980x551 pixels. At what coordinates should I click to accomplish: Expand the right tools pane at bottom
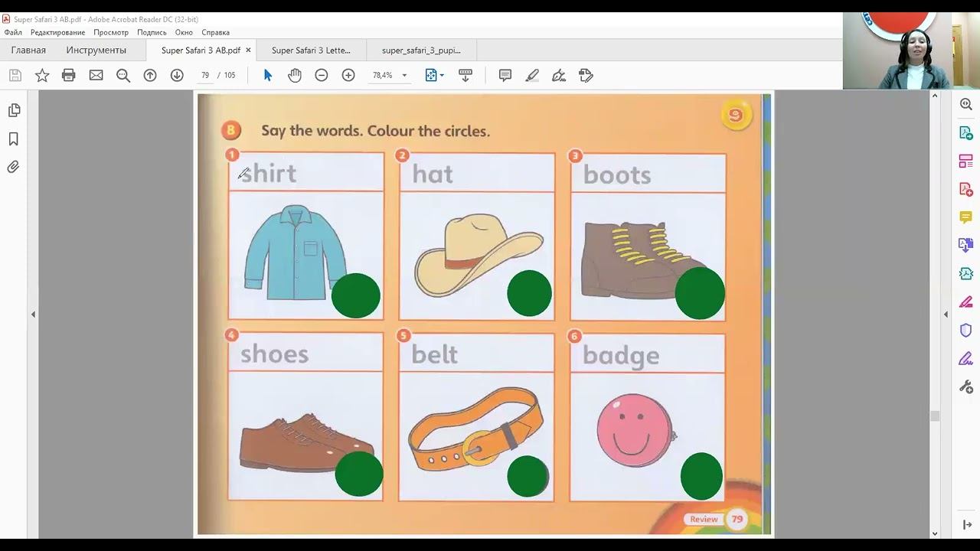coord(966,525)
